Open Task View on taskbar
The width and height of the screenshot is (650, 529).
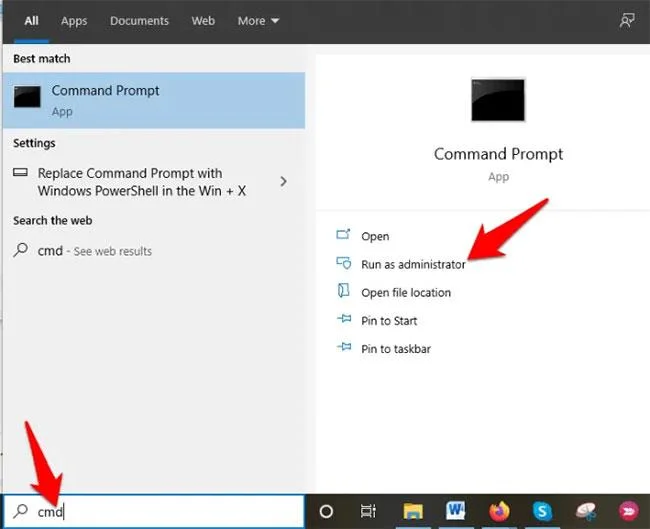click(368, 511)
